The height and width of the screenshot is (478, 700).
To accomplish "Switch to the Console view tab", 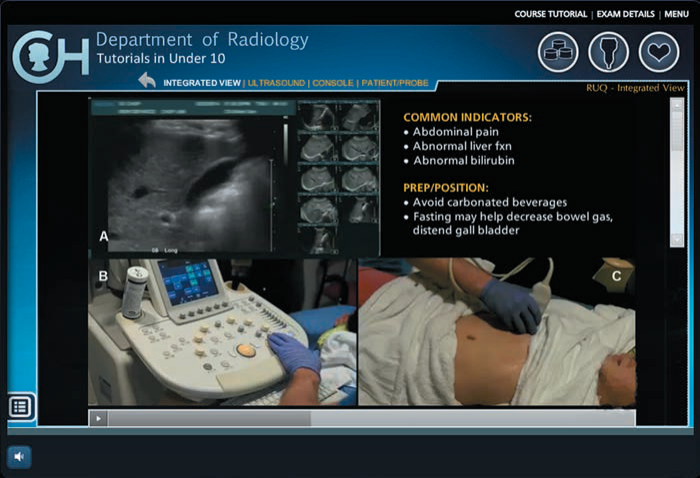I will click(332, 82).
